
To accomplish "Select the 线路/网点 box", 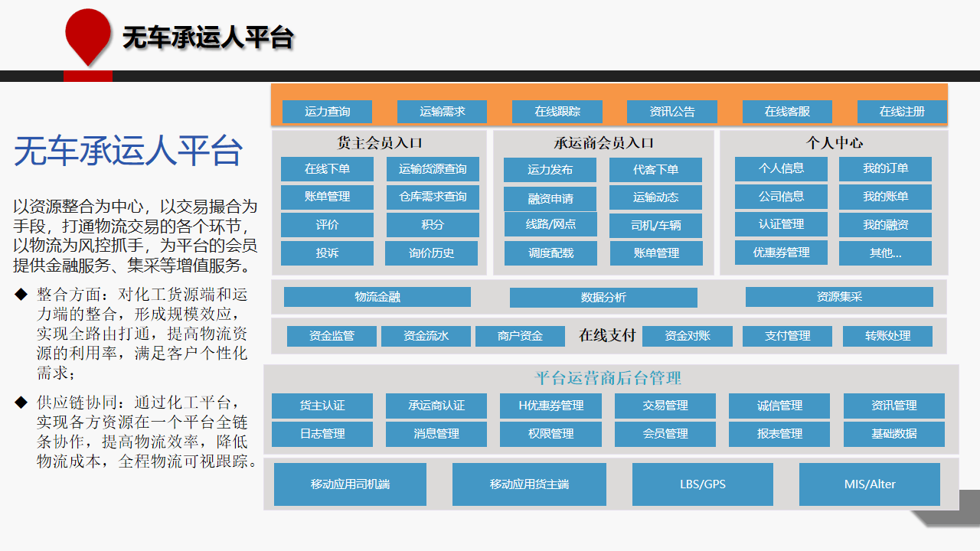I will [550, 224].
